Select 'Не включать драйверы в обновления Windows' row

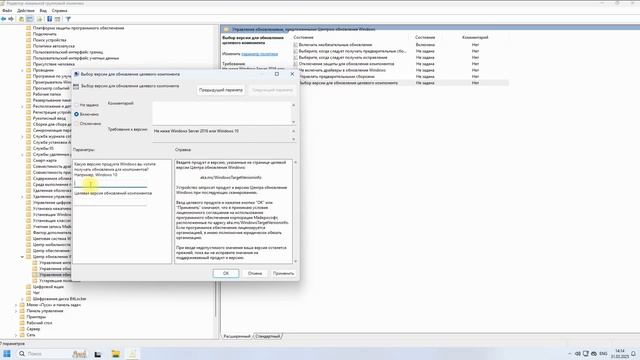pos(400,70)
